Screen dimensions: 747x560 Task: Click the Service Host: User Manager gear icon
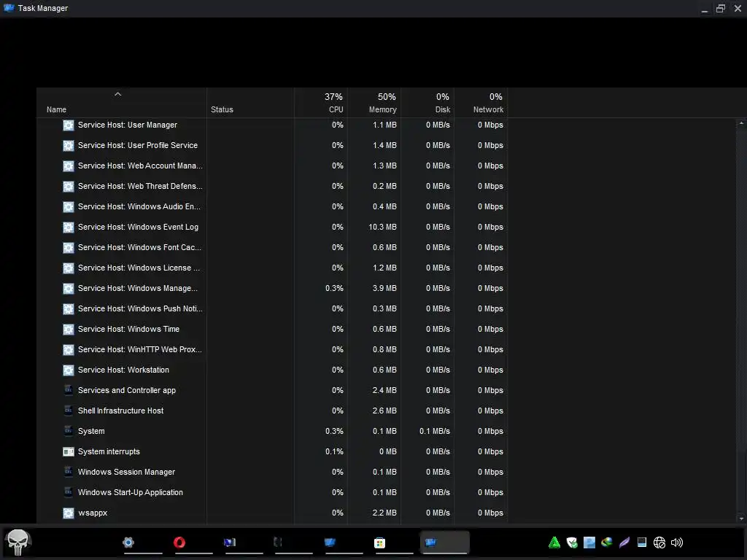[69, 125]
